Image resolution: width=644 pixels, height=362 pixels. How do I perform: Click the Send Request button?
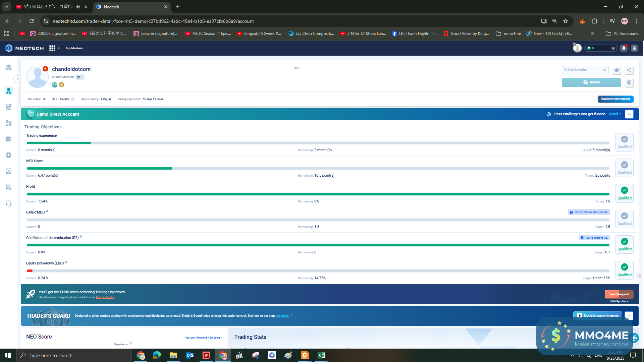point(619,294)
